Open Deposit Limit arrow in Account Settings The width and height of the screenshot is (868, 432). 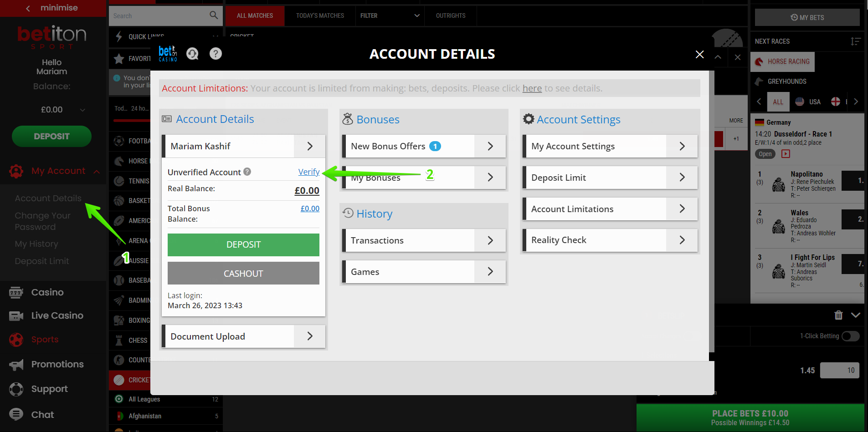[x=682, y=178]
